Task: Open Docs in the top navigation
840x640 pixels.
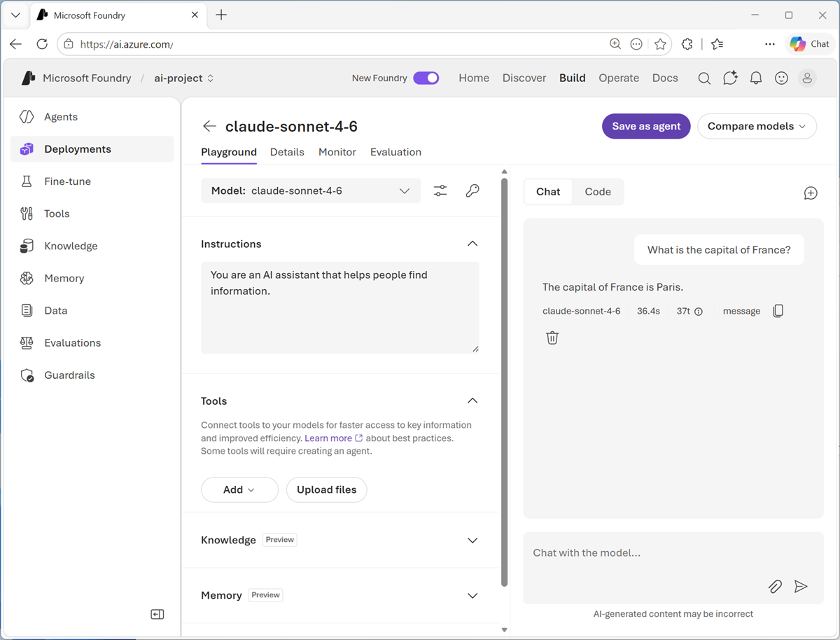Action: (665, 78)
